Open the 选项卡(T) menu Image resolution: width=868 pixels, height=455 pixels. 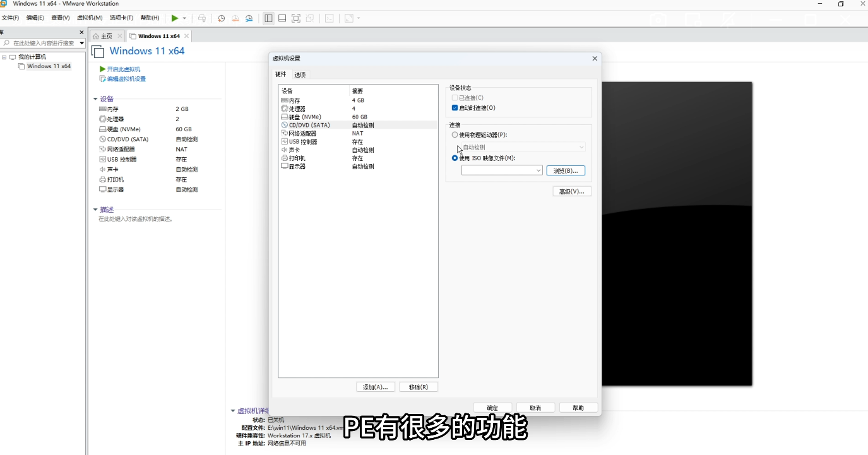(121, 18)
